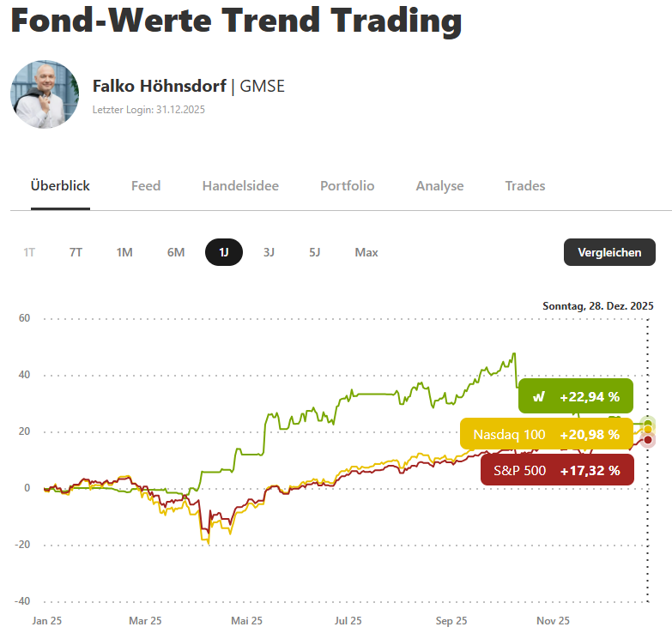Click the red S&P 500 chart endpoint marker
The image size is (672, 639).
click(648, 440)
